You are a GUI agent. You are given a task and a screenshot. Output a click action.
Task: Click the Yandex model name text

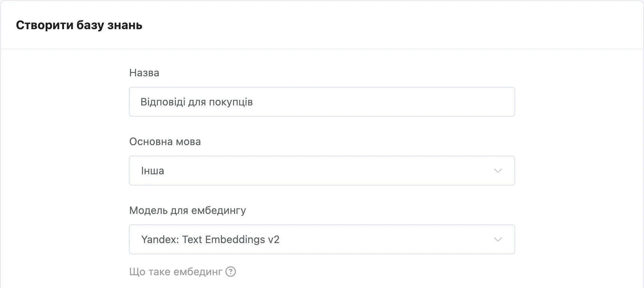click(210, 239)
